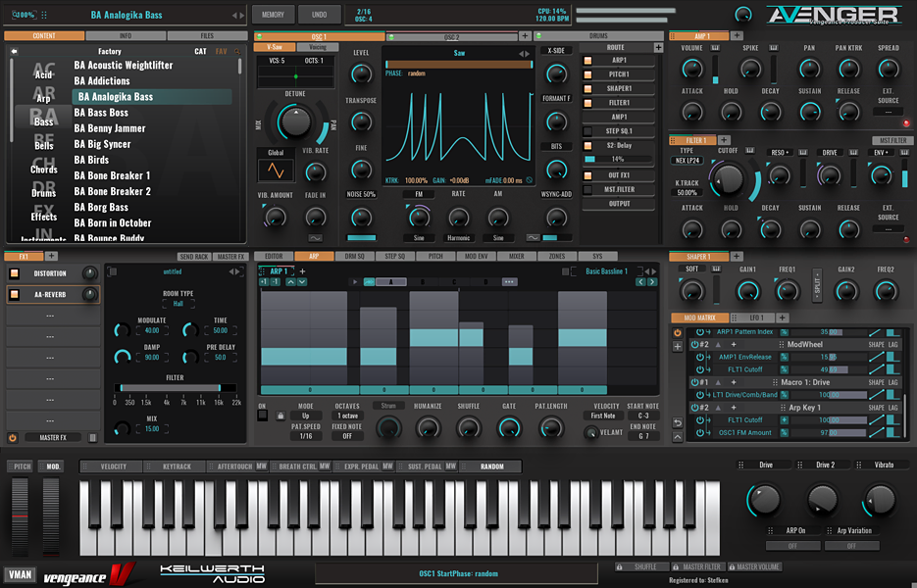Click the arp +1 transpose button
This screenshot has height=588, width=917.
click(264, 281)
